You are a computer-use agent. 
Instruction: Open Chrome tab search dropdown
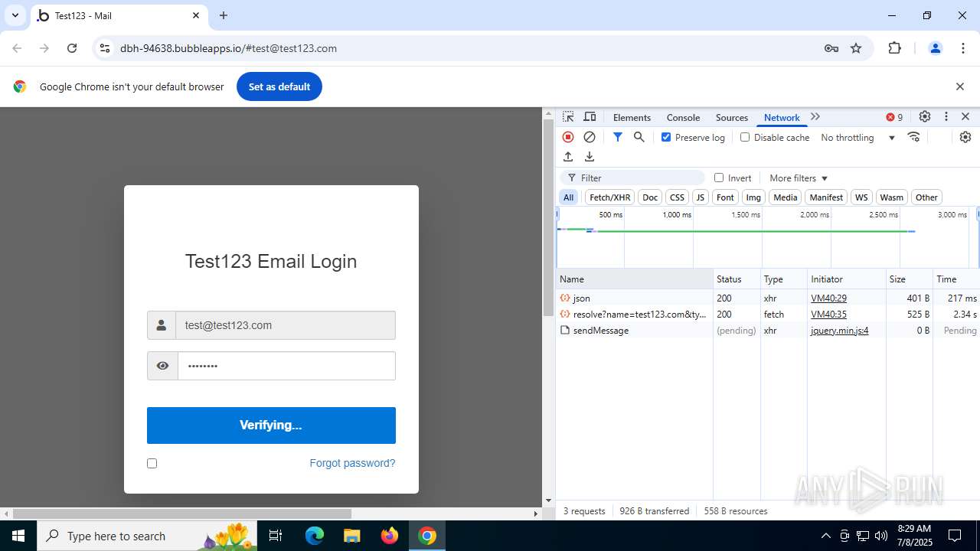click(x=15, y=15)
